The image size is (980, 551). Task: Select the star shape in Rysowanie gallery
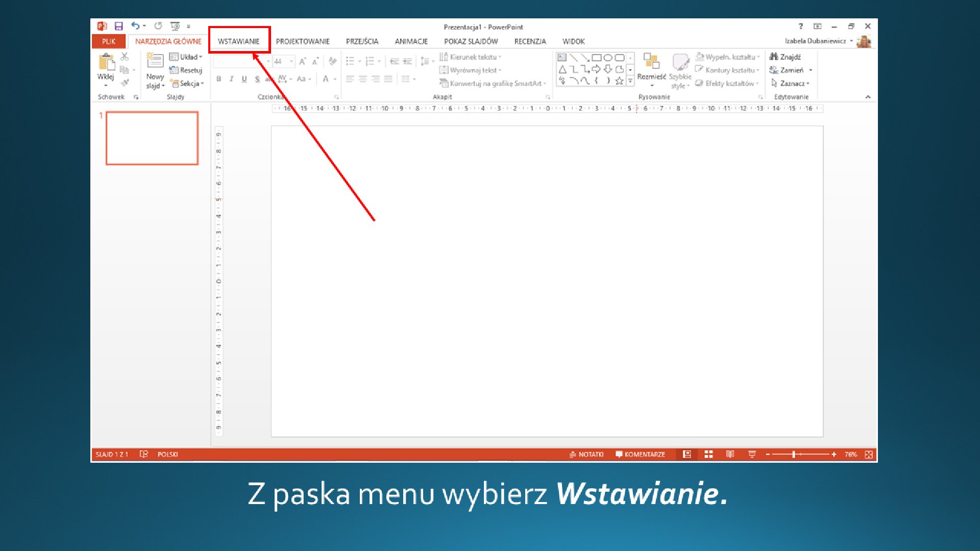[619, 80]
